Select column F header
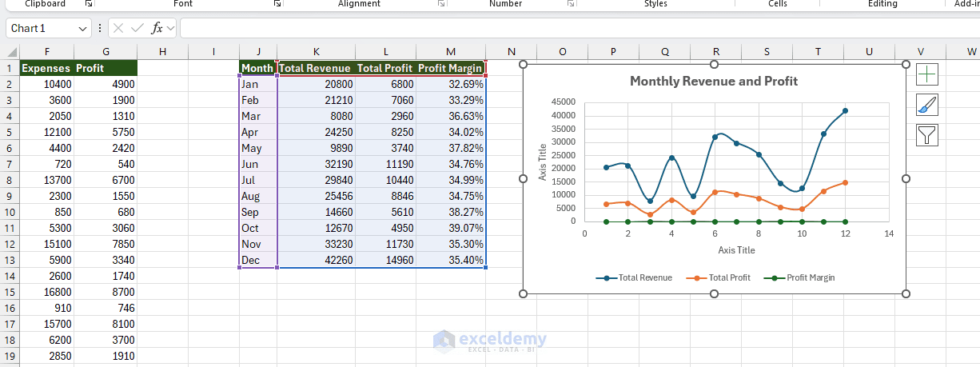The image size is (980, 367). click(47, 51)
